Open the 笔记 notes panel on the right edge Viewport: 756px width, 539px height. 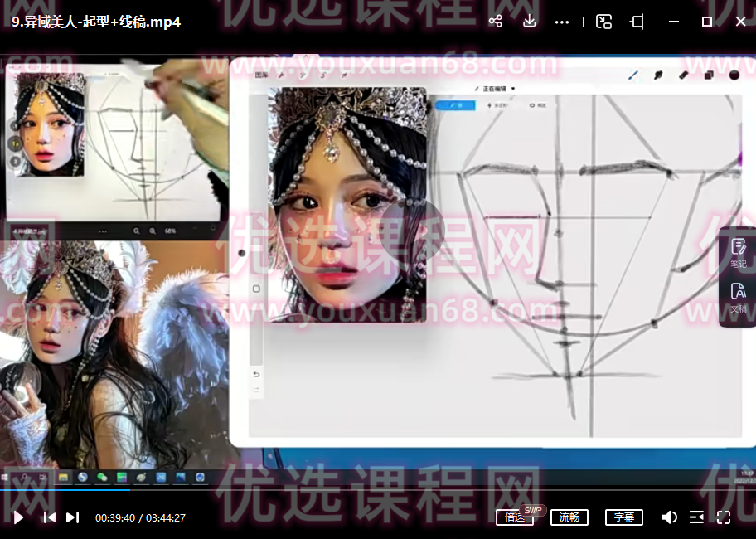736,249
